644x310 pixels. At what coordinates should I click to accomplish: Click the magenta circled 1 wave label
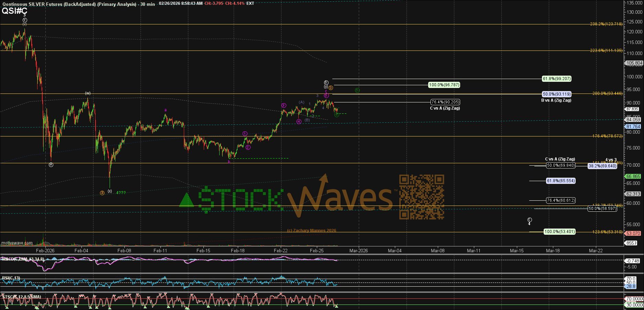(x=245, y=134)
